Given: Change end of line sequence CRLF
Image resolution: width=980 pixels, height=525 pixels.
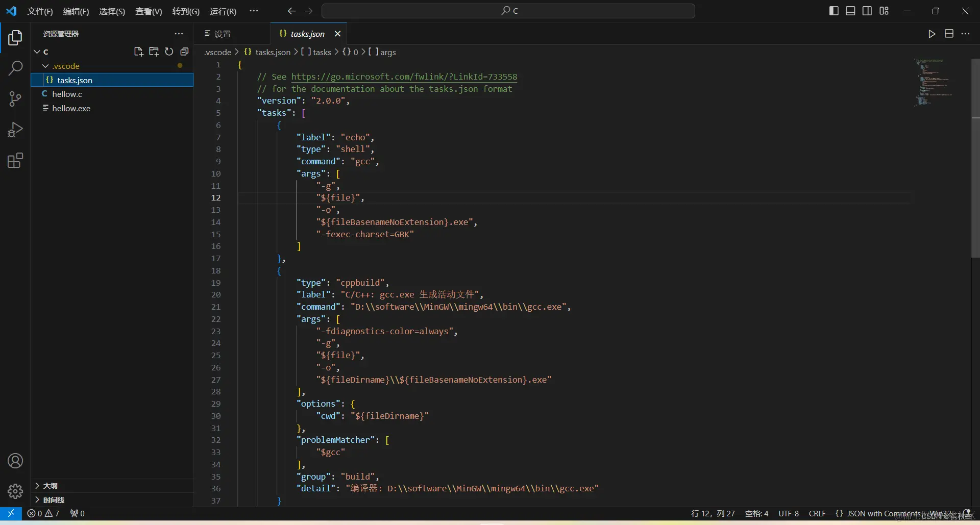Looking at the screenshot, I should coord(817,513).
